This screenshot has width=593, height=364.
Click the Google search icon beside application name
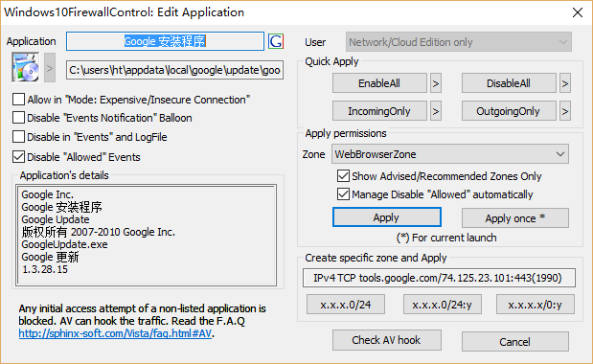coord(276,41)
